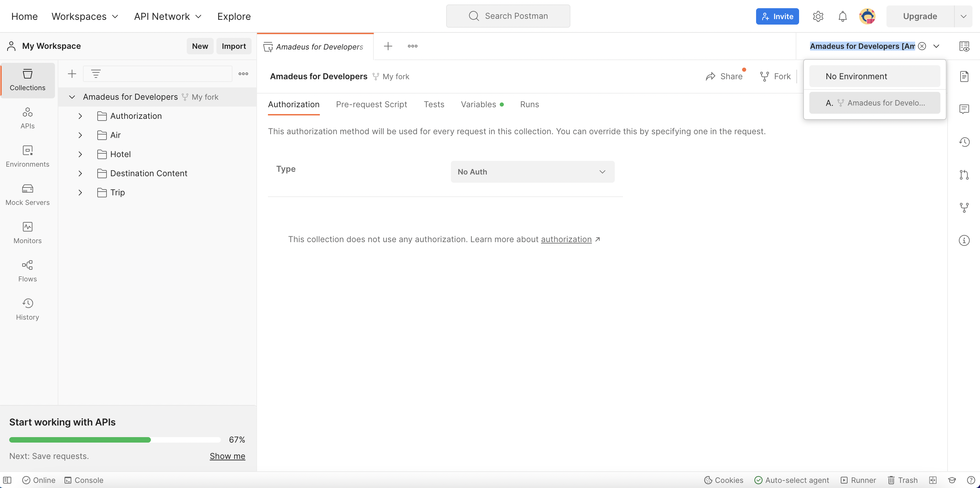Viewport: 980px width, 488px height.
Task: Click the Import button
Action: tap(234, 46)
